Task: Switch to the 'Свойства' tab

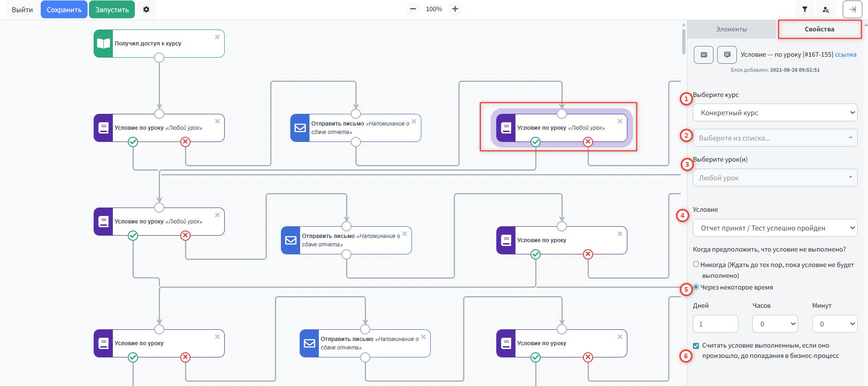Action: point(819,29)
